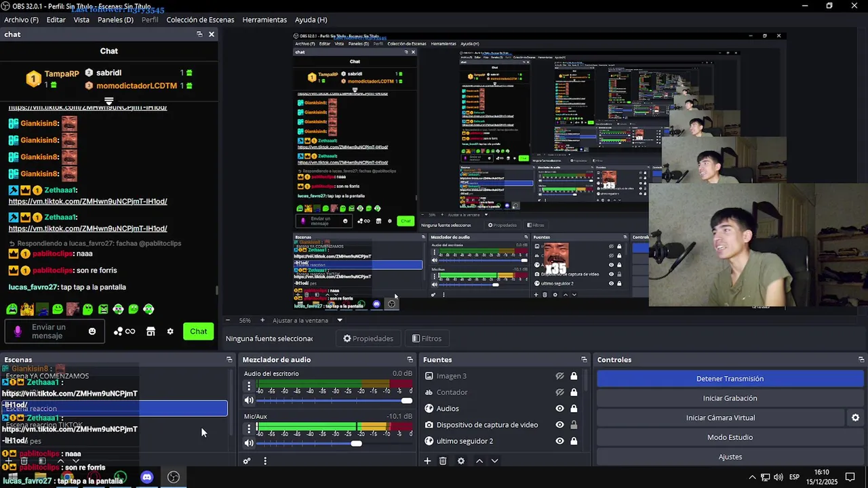Open advanced audio properties gear icon

click(x=247, y=461)
